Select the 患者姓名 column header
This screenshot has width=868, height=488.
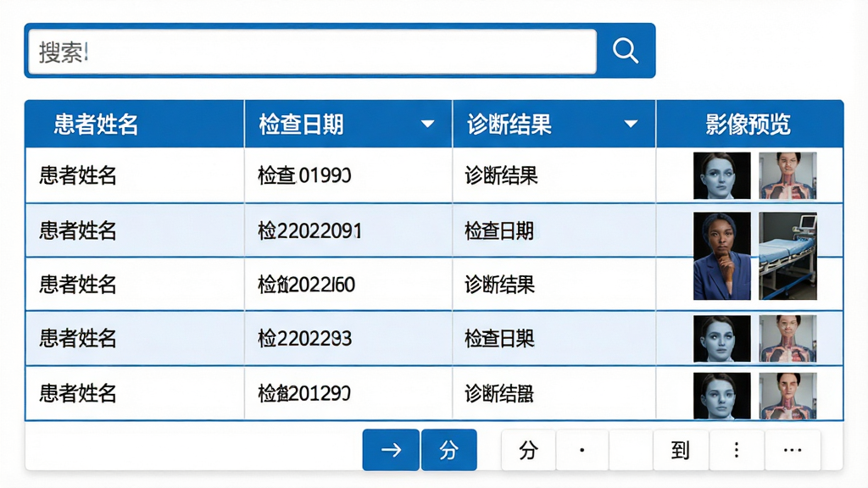[x=135, y=124]
